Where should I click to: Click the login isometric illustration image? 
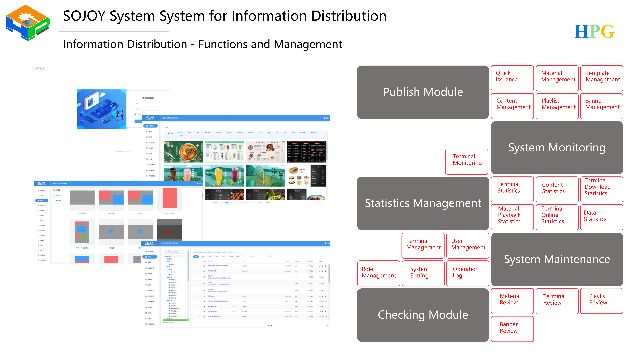click(x=102, y=109)
